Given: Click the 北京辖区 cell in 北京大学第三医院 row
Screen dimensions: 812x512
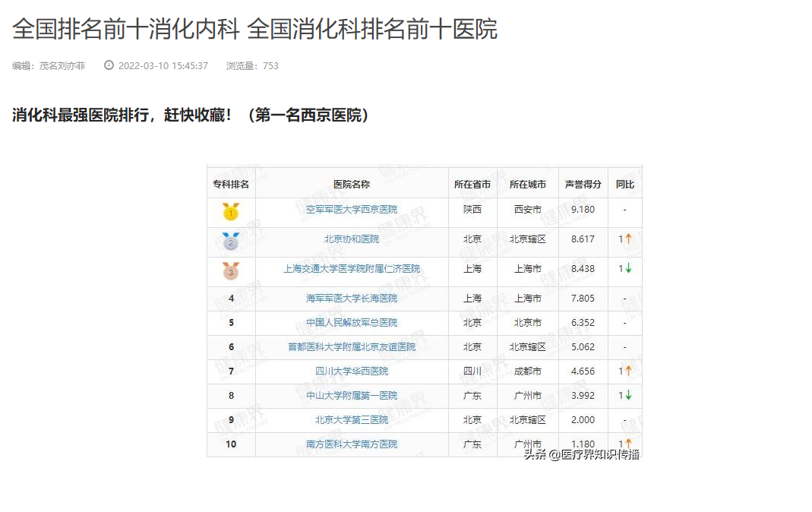Looking at the screenshot, I should point(528,420).
